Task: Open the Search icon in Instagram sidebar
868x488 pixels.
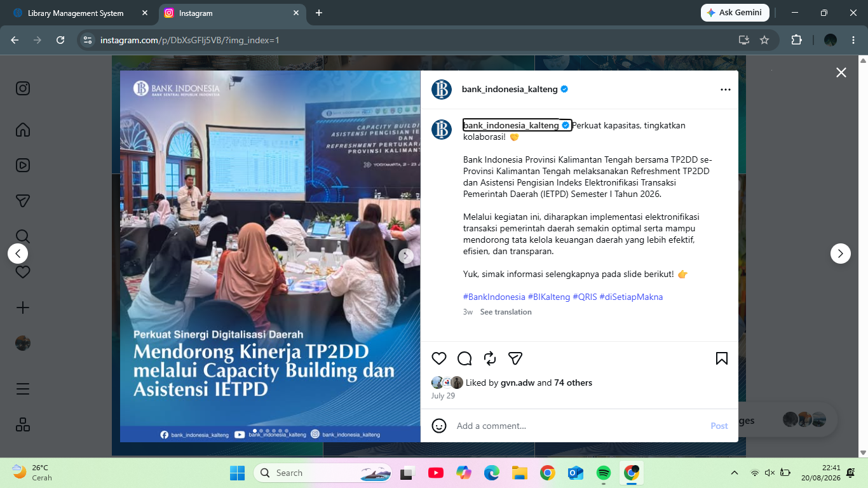Action: click(23, 236)
